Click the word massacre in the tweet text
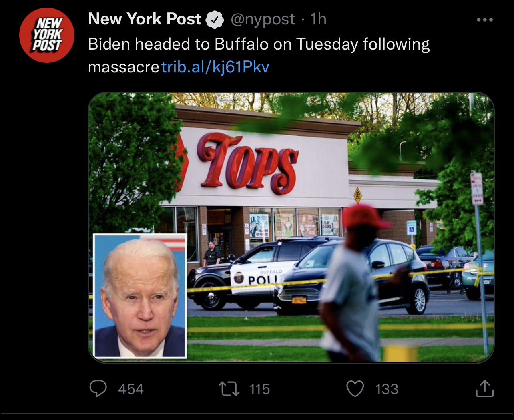514x420 pixels. [124, 68]
